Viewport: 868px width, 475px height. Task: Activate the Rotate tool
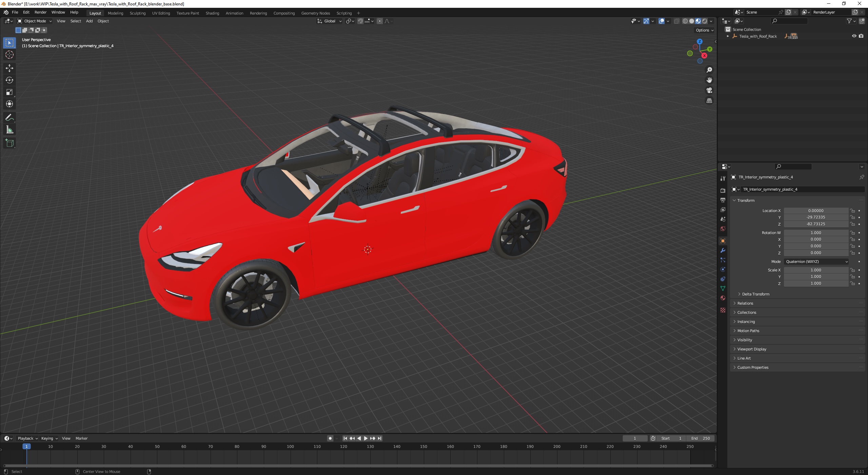point(9,80)
